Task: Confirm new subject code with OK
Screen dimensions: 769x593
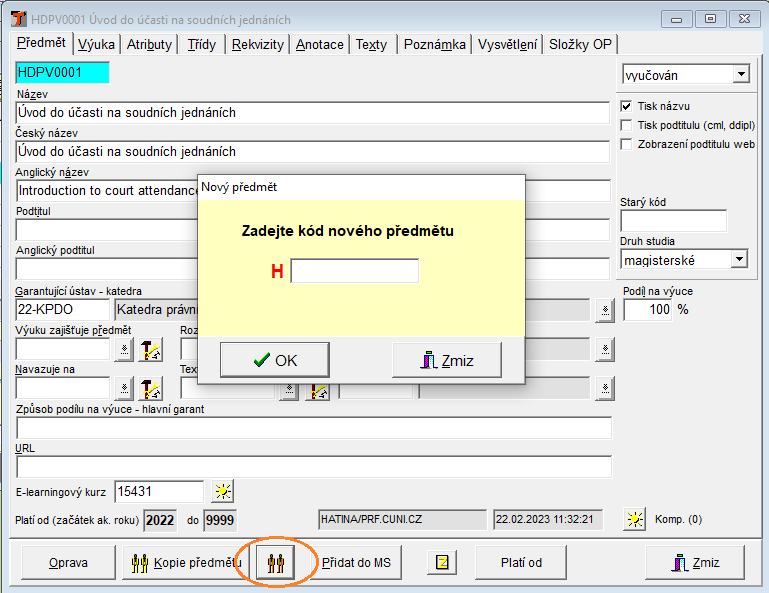Action: pos(274,360)
